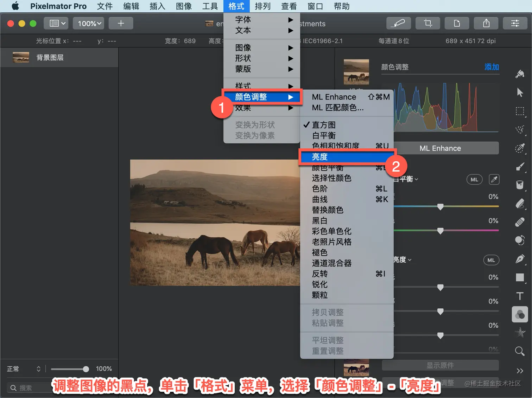This screenshot has height=398, width=532.
Task: Choose 亮度 from color adjustments submenu
Action: pyautogui.click(x=347, y=157)
